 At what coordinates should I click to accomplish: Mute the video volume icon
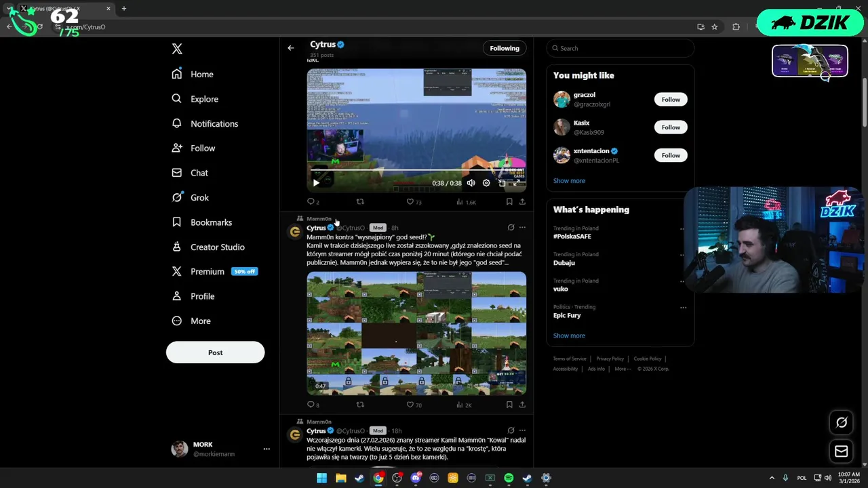(471, 183)
